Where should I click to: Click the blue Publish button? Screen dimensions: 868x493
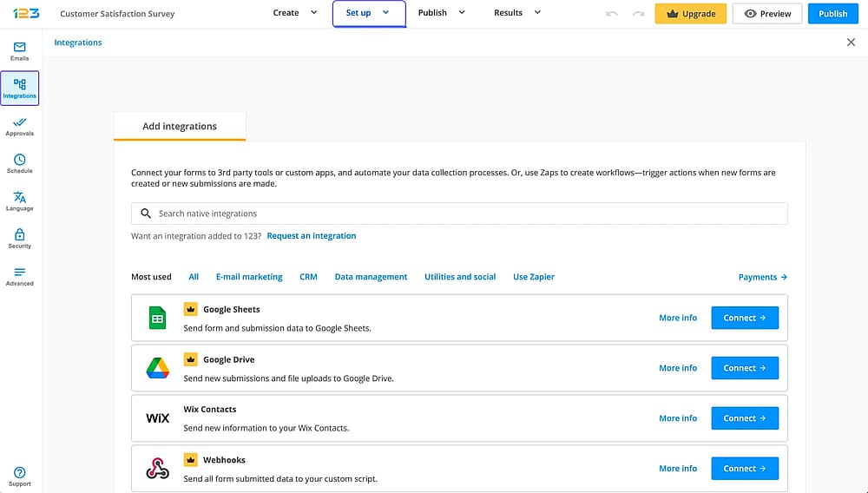[832, 14]
